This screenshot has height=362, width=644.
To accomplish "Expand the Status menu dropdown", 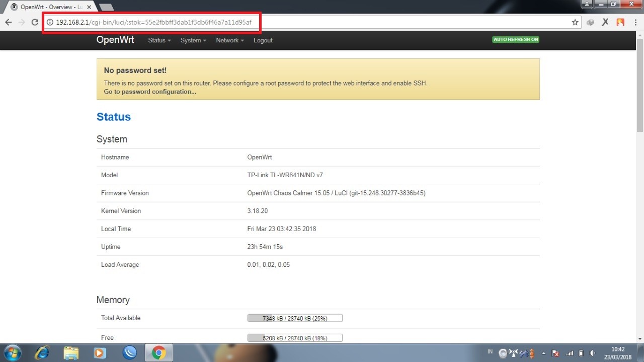I will (x=159, y=40).
